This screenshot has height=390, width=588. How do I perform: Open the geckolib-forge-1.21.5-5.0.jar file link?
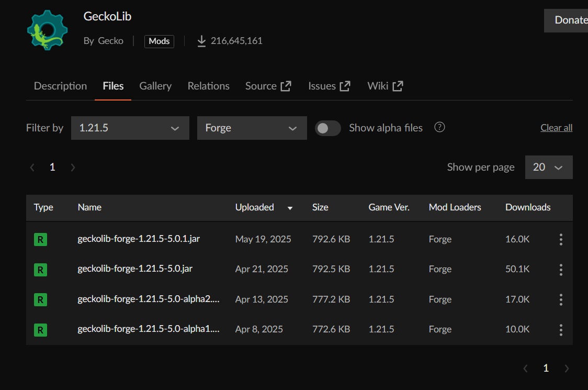point(135,269)
